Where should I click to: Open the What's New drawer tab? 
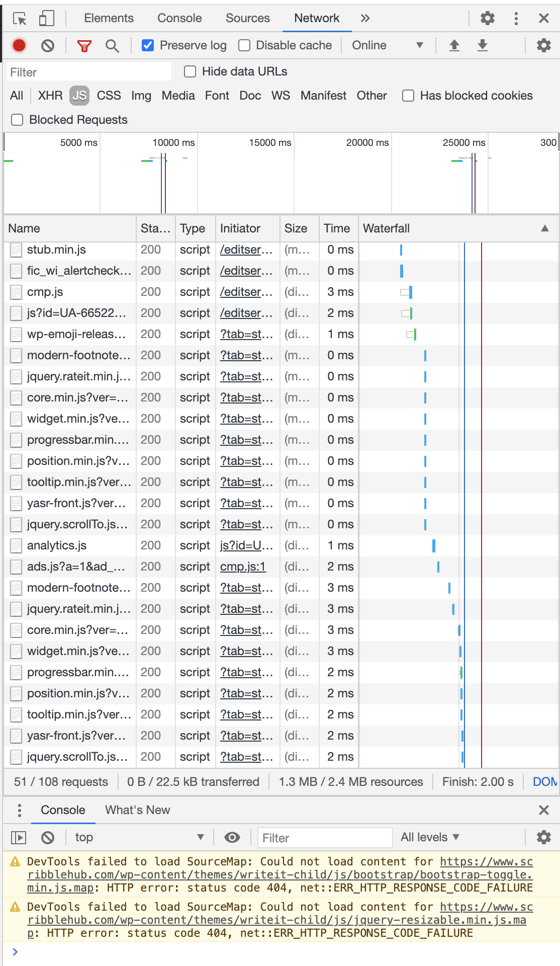pos(137,810)
